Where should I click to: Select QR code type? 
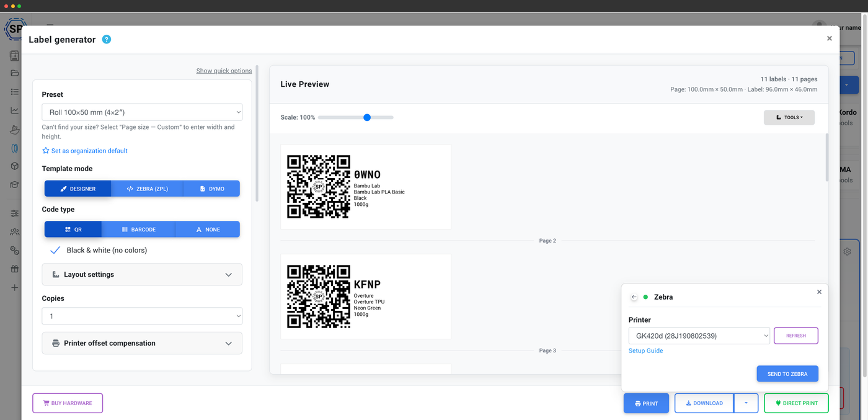(x=73, y=230)
